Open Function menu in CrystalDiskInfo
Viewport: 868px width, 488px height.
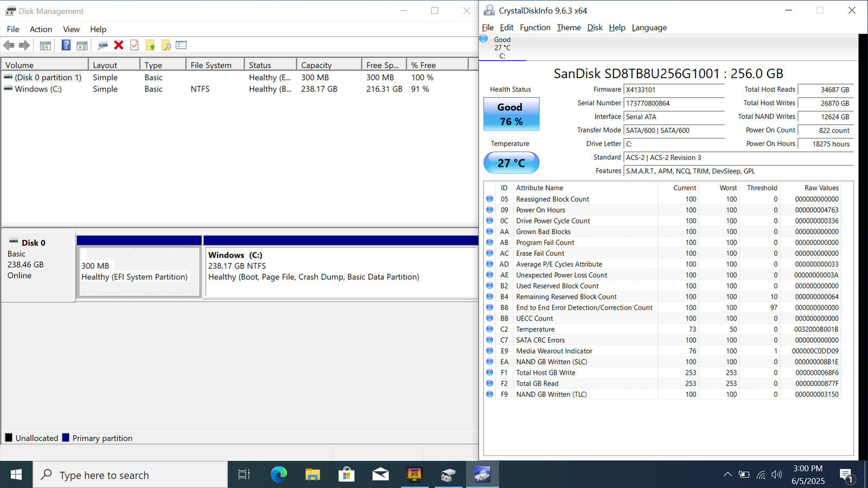535,28
